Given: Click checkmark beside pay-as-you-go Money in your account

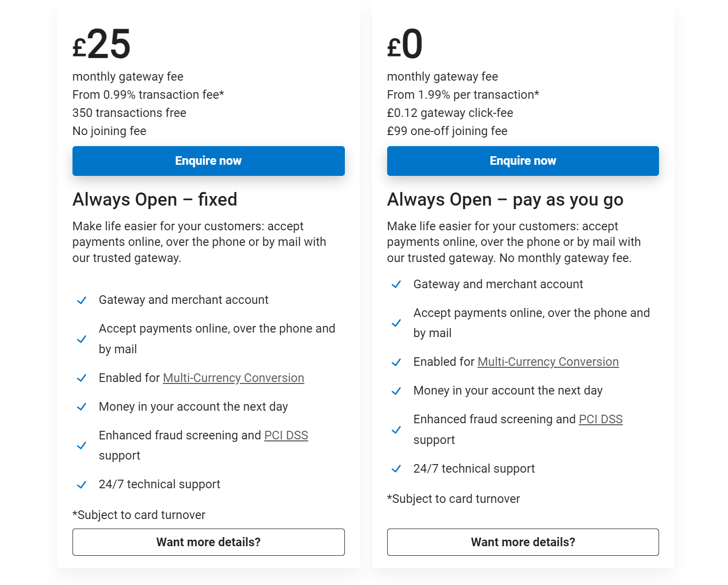Looking at the screenshot, I should click(396, 391).
